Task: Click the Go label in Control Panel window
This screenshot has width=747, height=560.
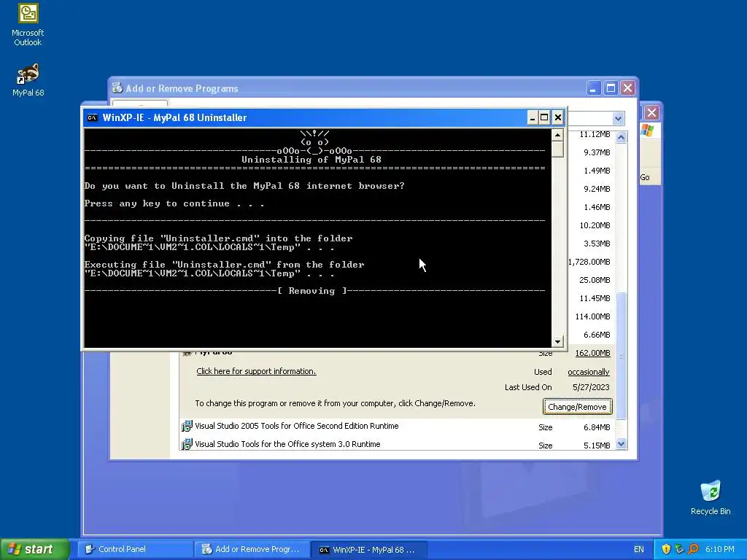Action: (x=645, y=177)
